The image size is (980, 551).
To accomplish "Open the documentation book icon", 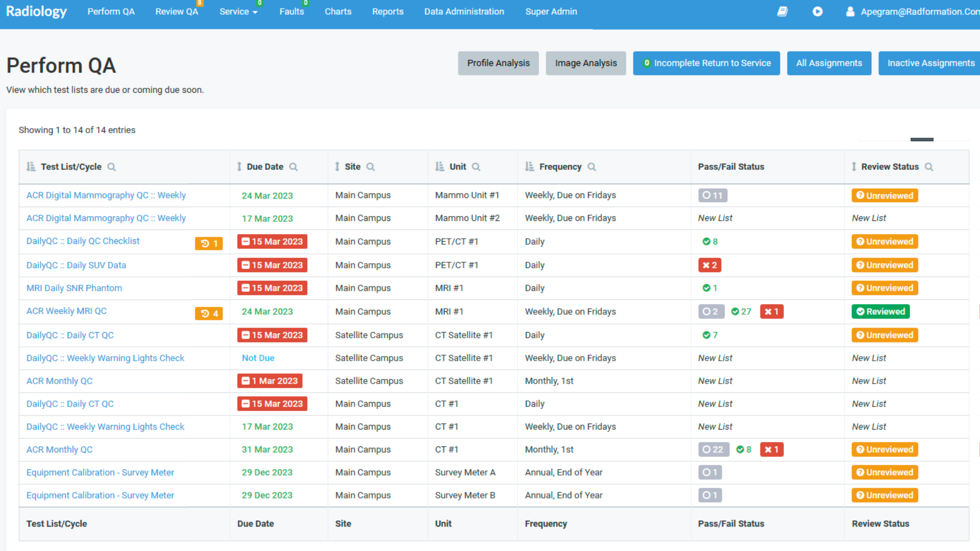I will pos(782,11).
